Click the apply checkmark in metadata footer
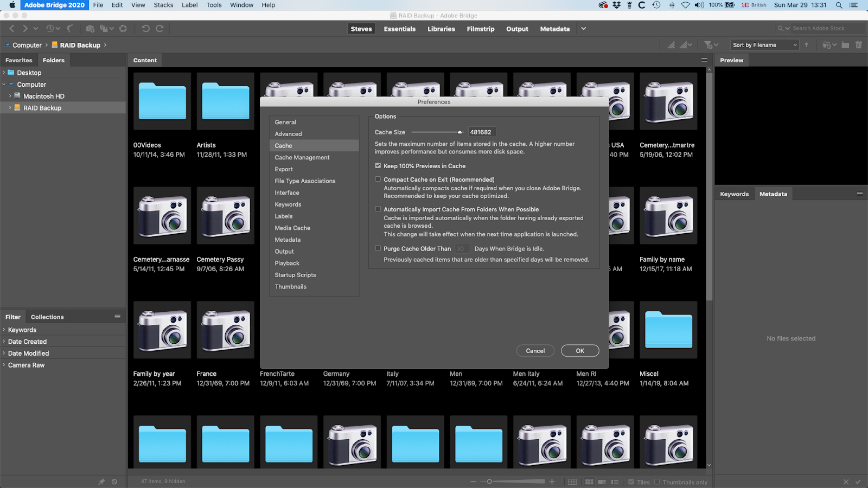The image size is (868, 488). 858,481
